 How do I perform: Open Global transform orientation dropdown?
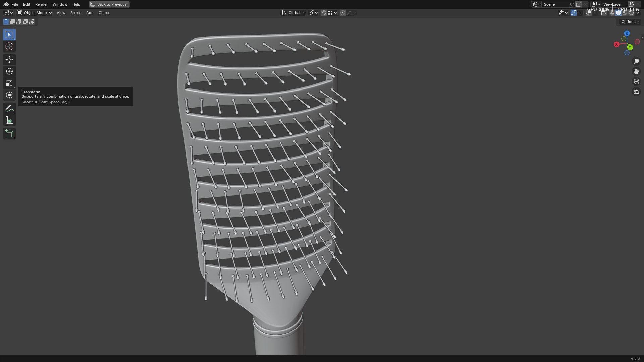pos(293,13)
